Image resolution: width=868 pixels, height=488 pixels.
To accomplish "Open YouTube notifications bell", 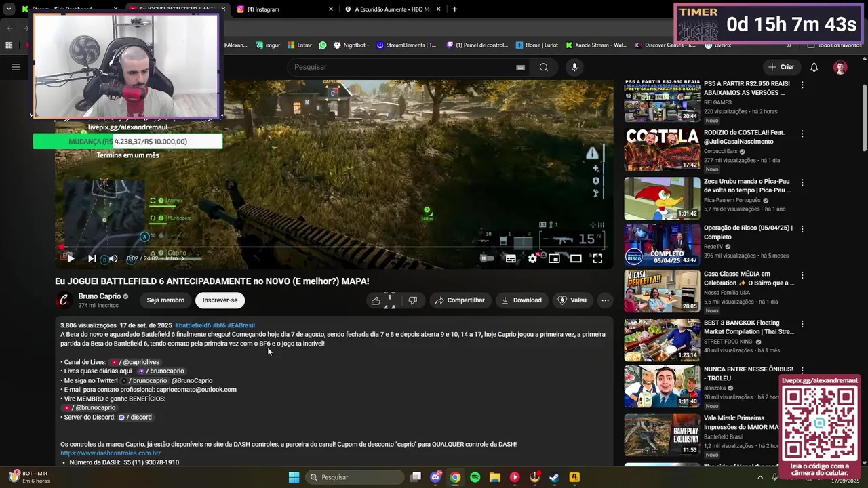I will coord(814,67).
